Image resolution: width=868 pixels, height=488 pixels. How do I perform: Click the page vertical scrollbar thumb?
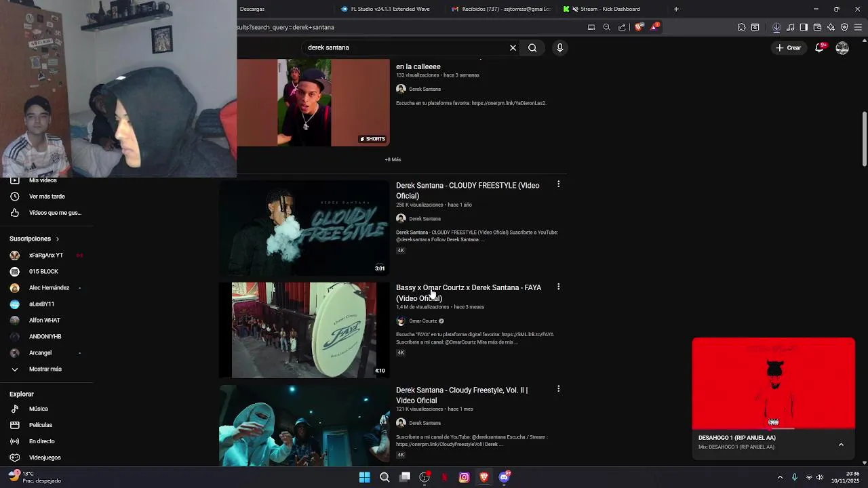[x=865, y=139]
